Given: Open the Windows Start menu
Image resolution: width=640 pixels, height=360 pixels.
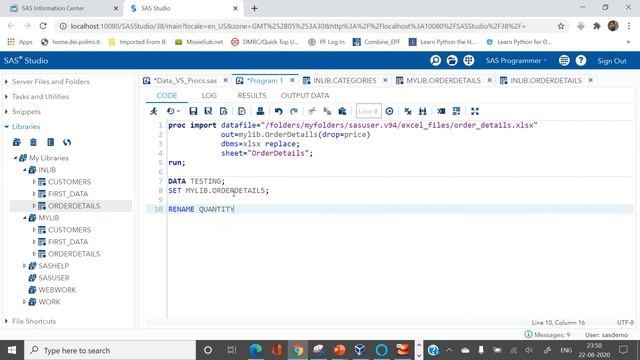Looking at the screenshot, I should 12,350.
